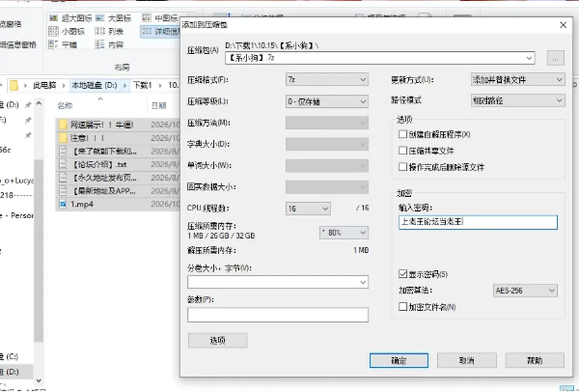Click the folder icon of 注意！！！ row
This screenshot has width=579, height=392.
tap(63, 138)
